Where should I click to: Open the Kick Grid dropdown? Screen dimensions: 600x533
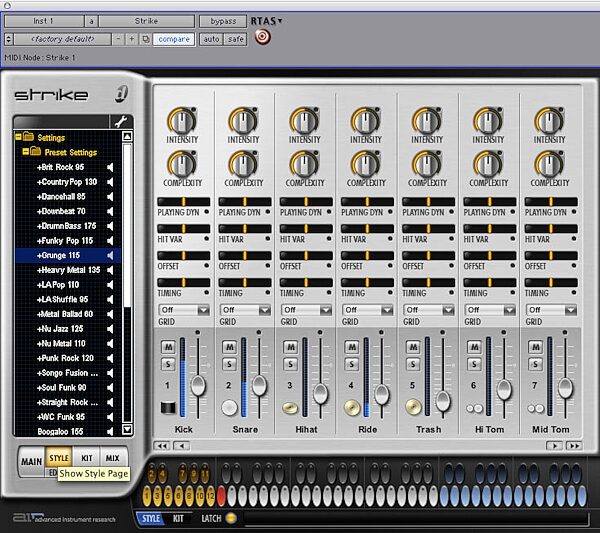(x=184, y=310)
